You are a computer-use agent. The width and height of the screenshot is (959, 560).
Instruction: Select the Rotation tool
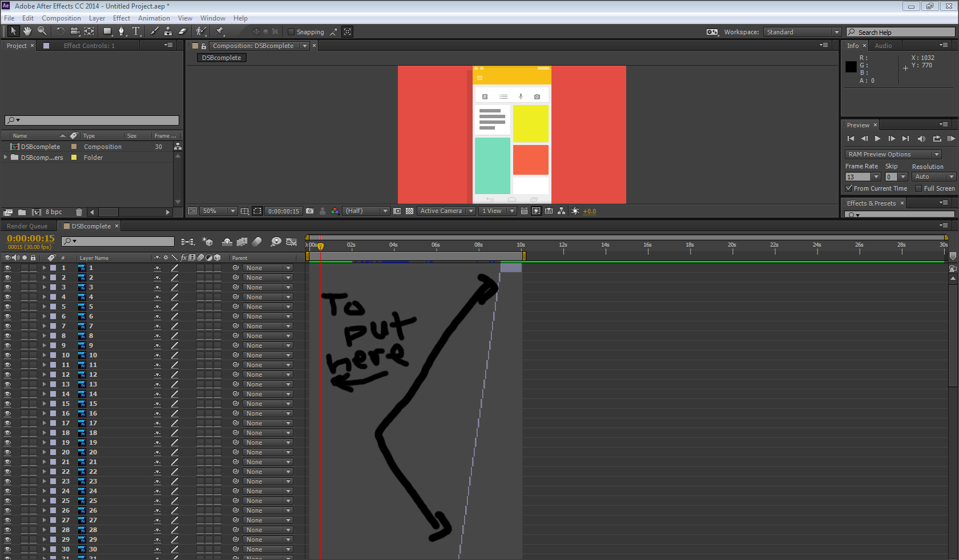coord(60,31)
